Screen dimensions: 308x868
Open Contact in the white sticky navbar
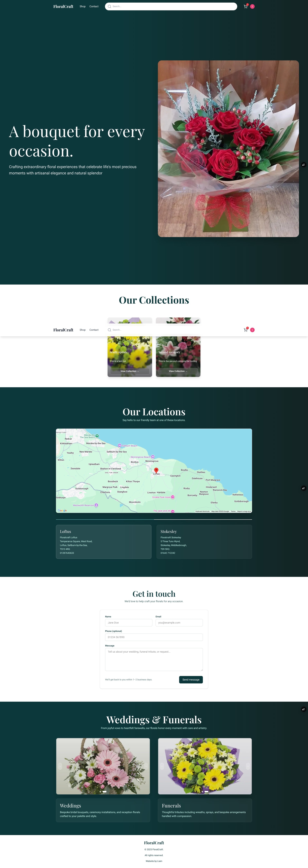(x=94, y=330)
